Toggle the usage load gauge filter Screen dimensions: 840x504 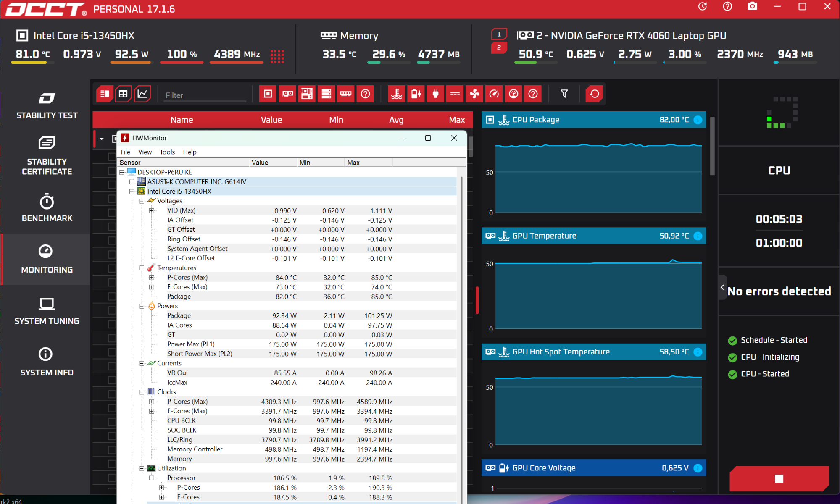[513, 94]
